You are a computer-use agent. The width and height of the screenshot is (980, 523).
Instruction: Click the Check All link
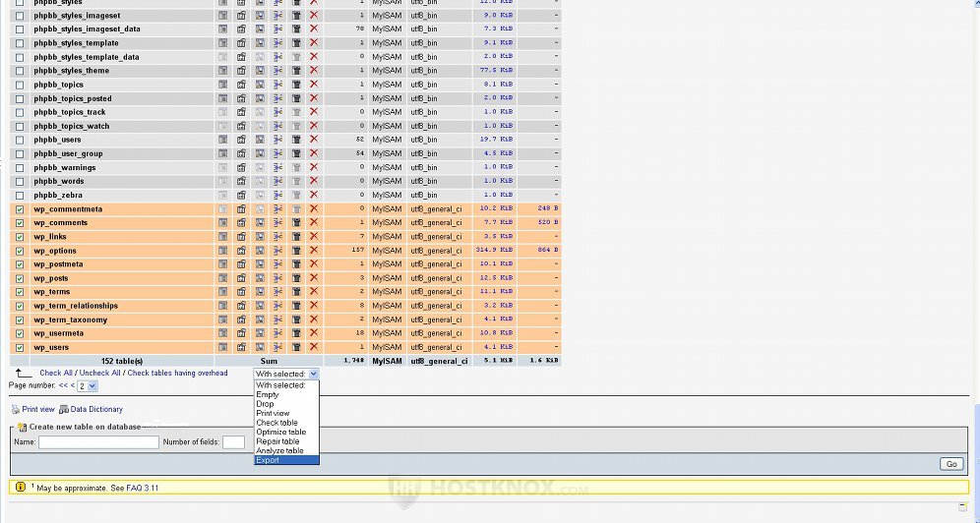56,373
